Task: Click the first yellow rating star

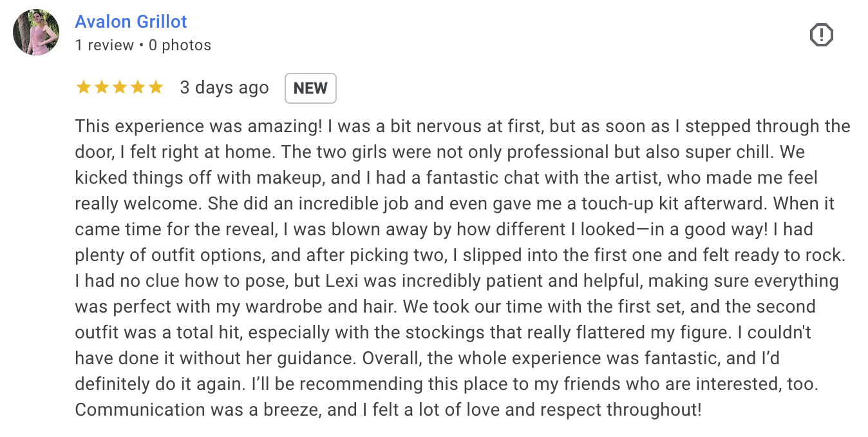Action: coord(84,88)
